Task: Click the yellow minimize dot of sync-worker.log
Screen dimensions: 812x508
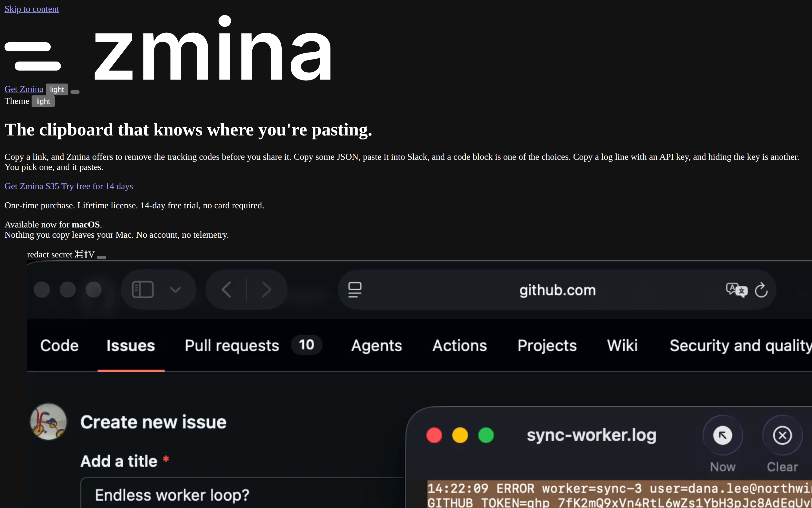Action: (x=460, y=435)
